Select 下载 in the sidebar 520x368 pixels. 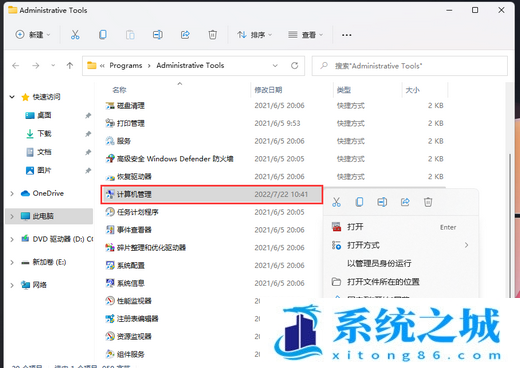pos(44,134)
